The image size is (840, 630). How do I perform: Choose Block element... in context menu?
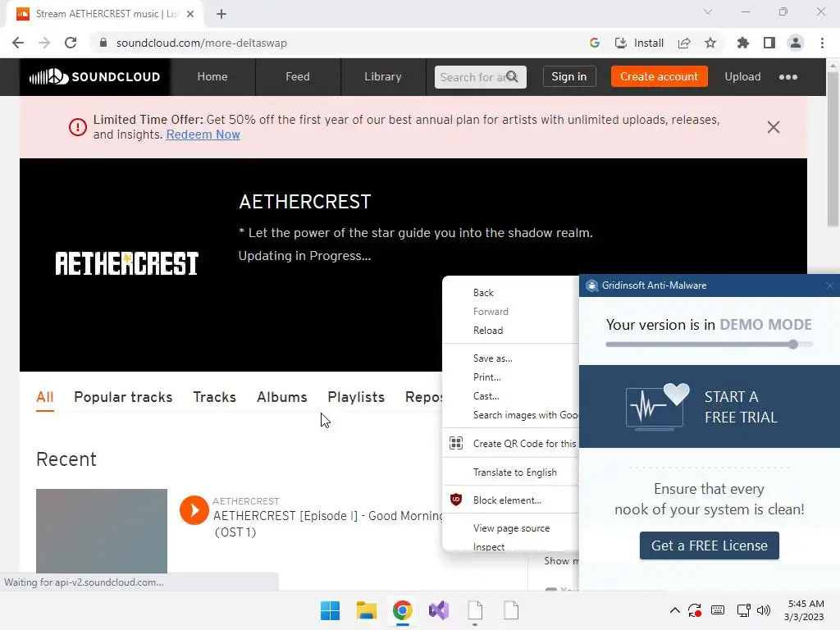(510, 500)
